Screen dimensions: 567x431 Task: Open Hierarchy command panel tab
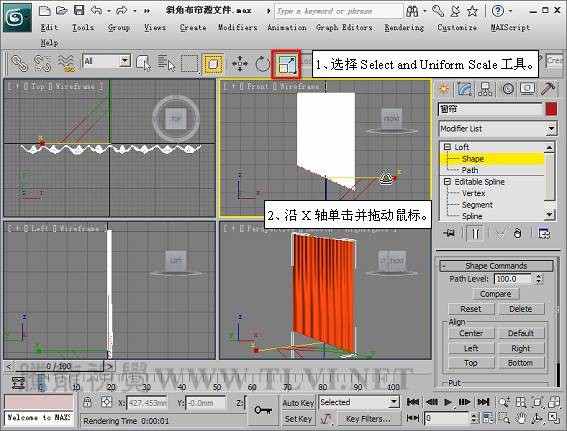[485, 89]
